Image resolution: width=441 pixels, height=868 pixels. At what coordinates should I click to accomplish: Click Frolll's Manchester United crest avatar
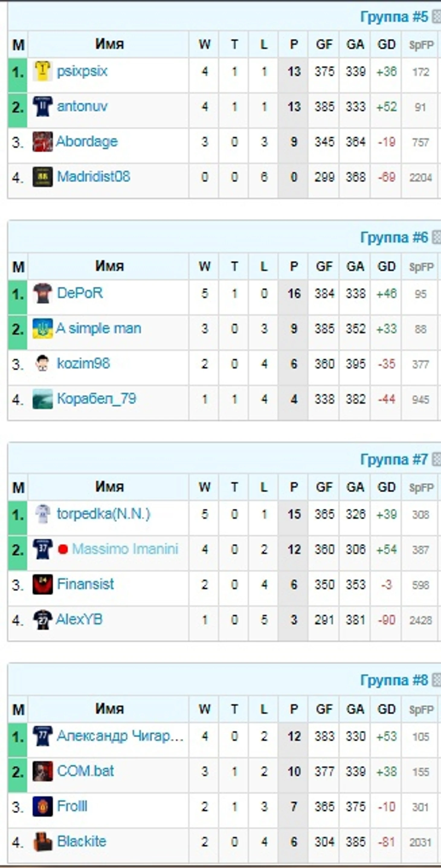pos(42,806)
